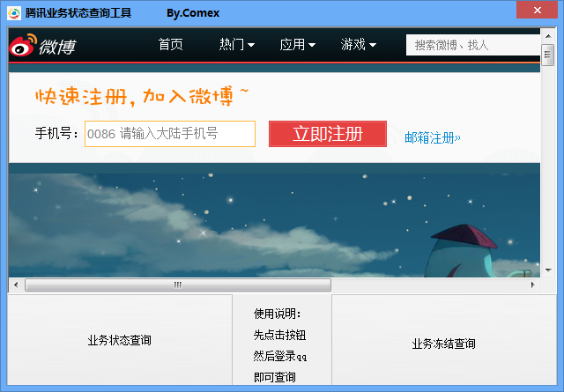Click the vertical scrollbar thumb
Image resolution: width=564 pixels, height=392 pixels.
[x=548, y=55]
